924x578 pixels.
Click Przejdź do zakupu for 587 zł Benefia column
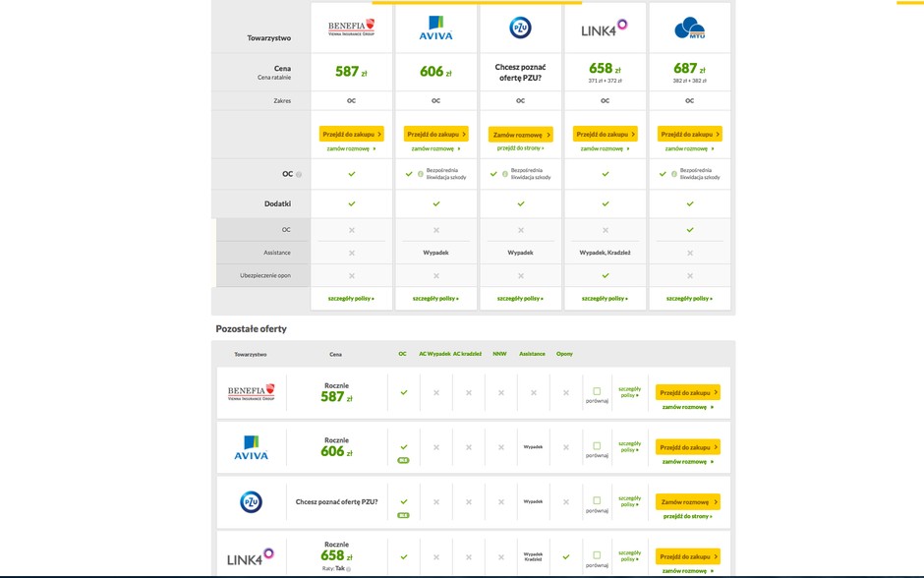352,134
